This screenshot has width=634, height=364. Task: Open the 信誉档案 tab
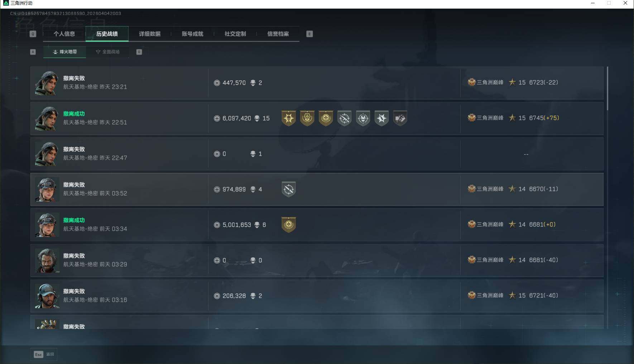(278, 34)
